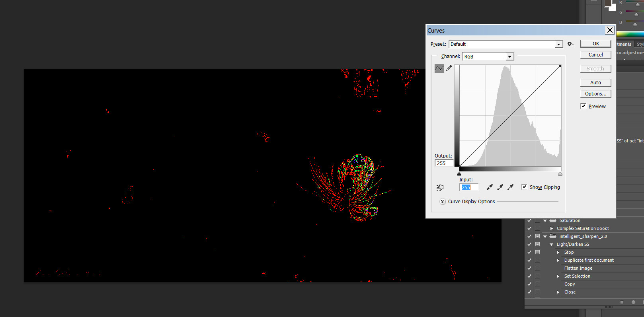Viewport: 644px width, 317px height.
Task: Open the preset options gear menu
Action: [x=570, y=44]
